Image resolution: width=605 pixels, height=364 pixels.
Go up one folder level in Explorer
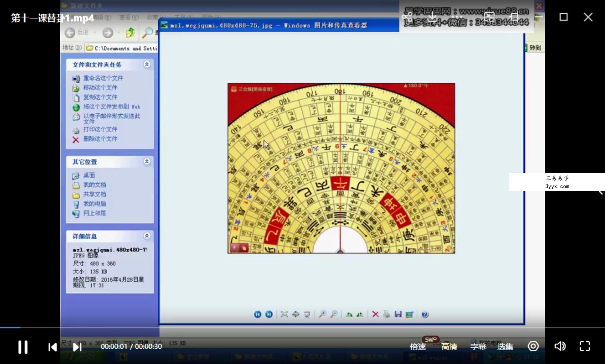tap(130, 33)
